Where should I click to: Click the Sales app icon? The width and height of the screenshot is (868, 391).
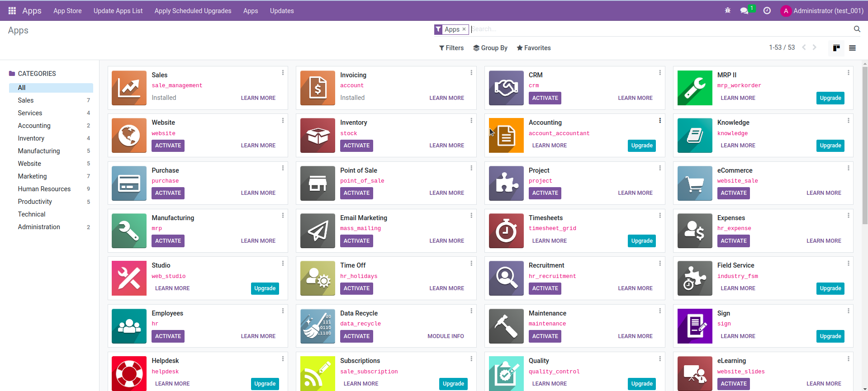(x=129, y=88)
